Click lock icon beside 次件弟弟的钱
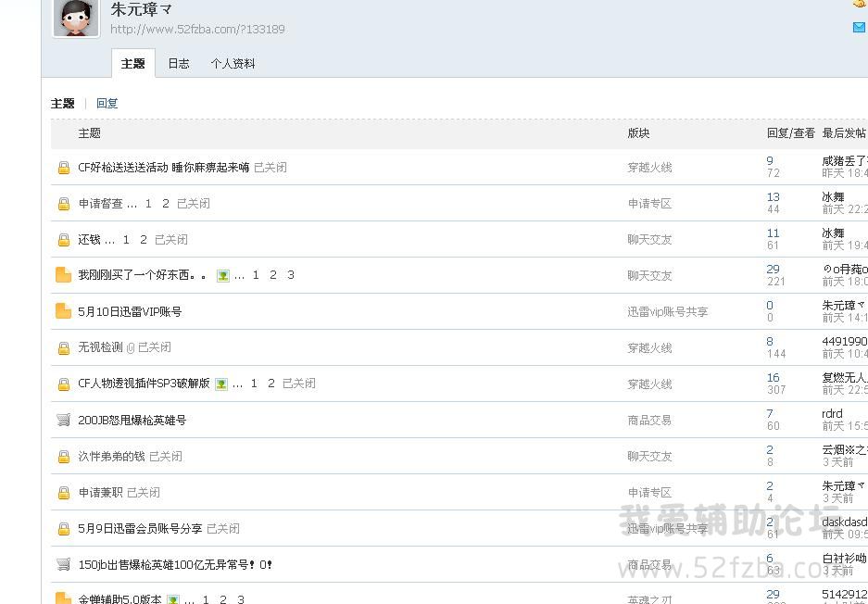Viewport: 868px width, 604px height. point(64,456)
